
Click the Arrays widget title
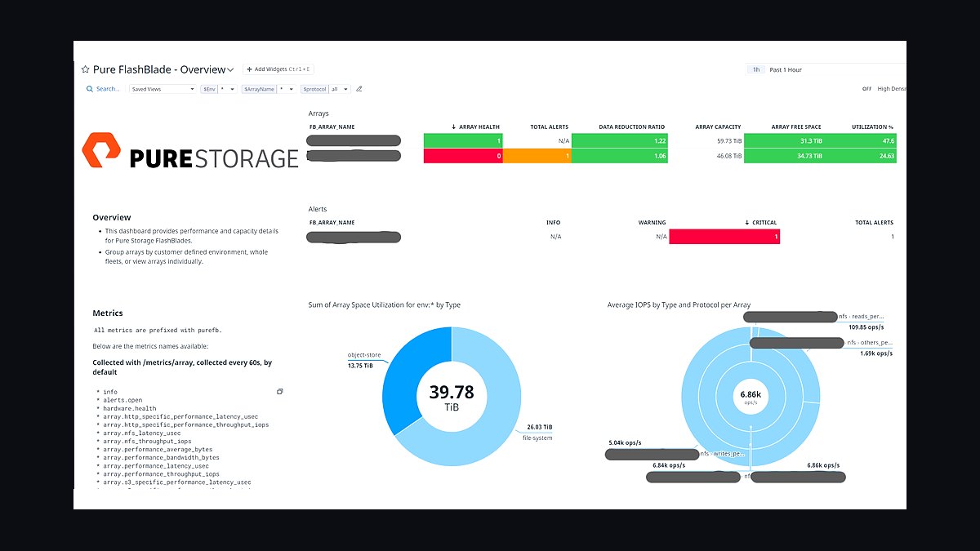pos(318,113)
